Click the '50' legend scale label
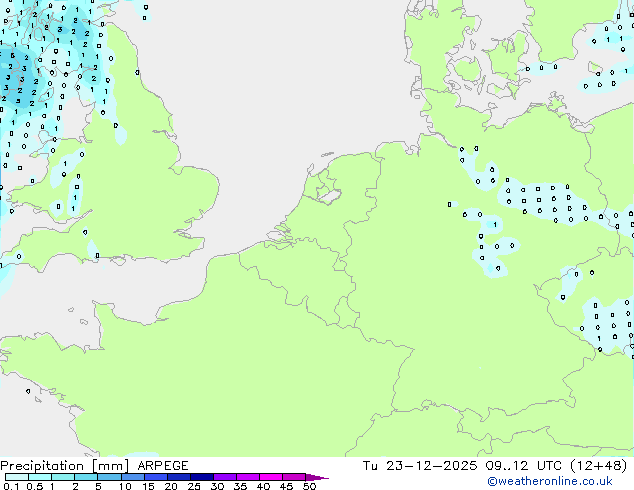 click(309, 486)
